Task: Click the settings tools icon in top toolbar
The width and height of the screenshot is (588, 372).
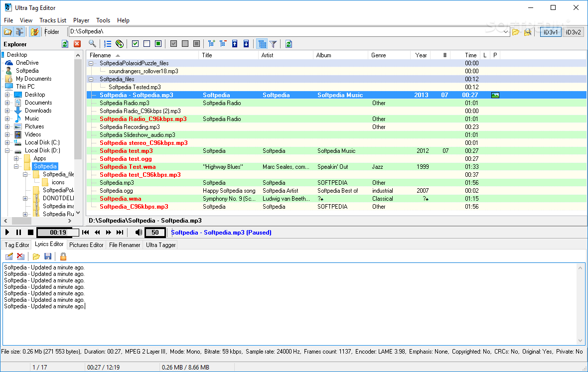Action: point(19,32)
